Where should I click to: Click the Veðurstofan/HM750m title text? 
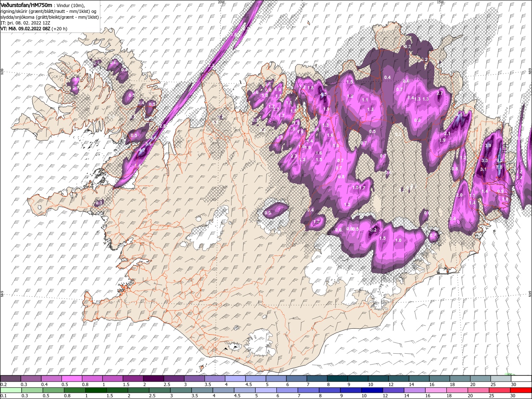click(27, 5)
